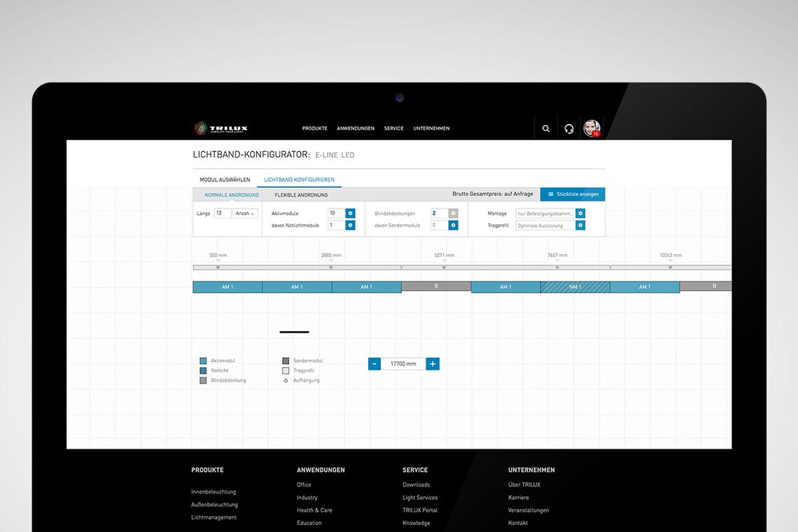Open the Veranstaltungen footer link

[528, 510]
